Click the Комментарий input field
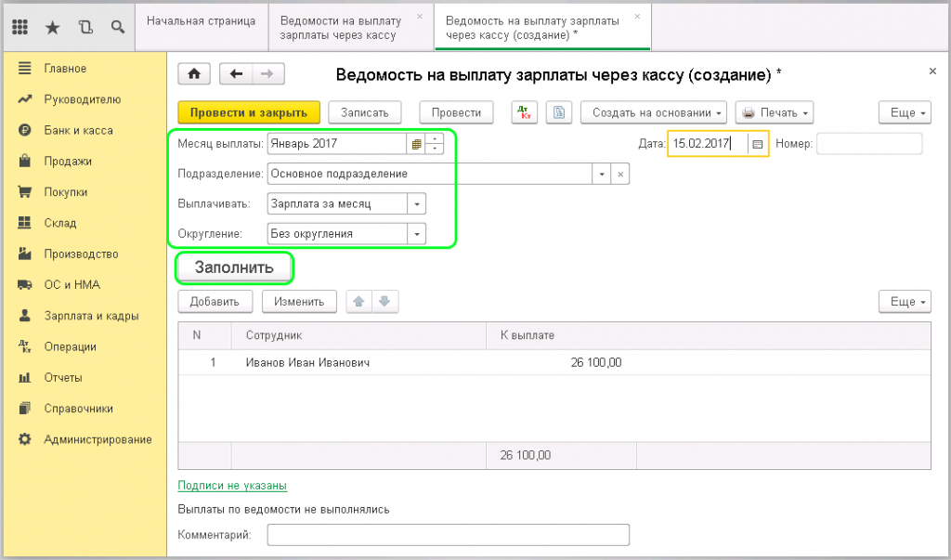The height and width of the screenshot is (560, 951). click(448, 535)
